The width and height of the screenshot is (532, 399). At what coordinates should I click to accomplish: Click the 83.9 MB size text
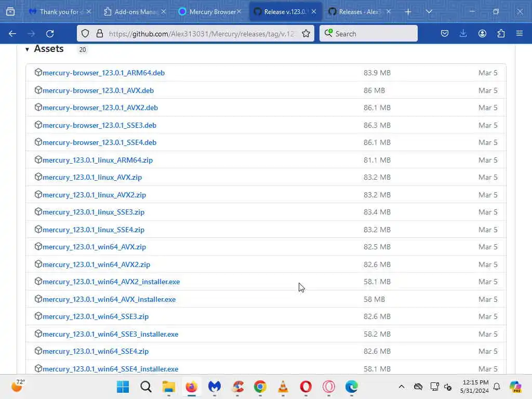pyautogui.click(x=377, y=73)
